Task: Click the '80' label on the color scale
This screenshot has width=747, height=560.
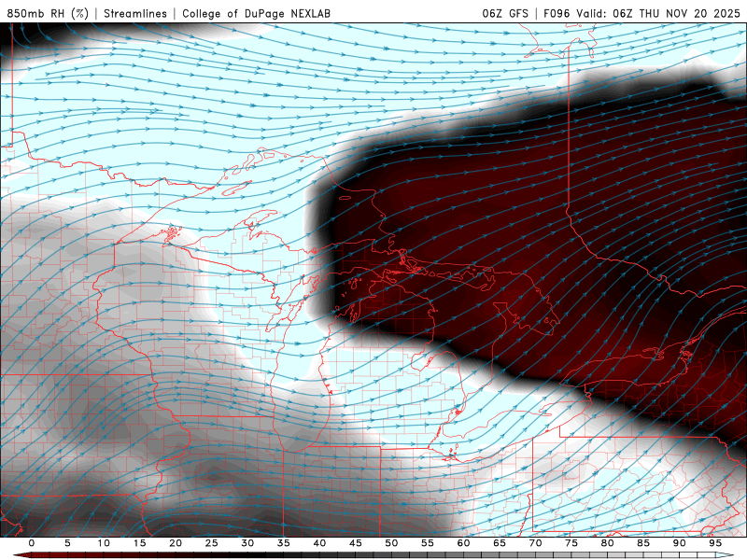Action: coord(608,543)
